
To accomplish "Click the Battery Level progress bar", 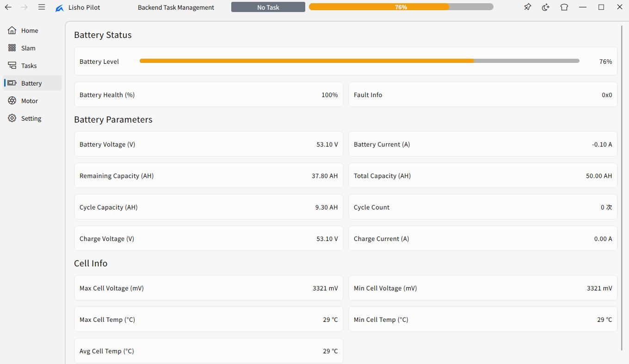I will click(359, 61).
